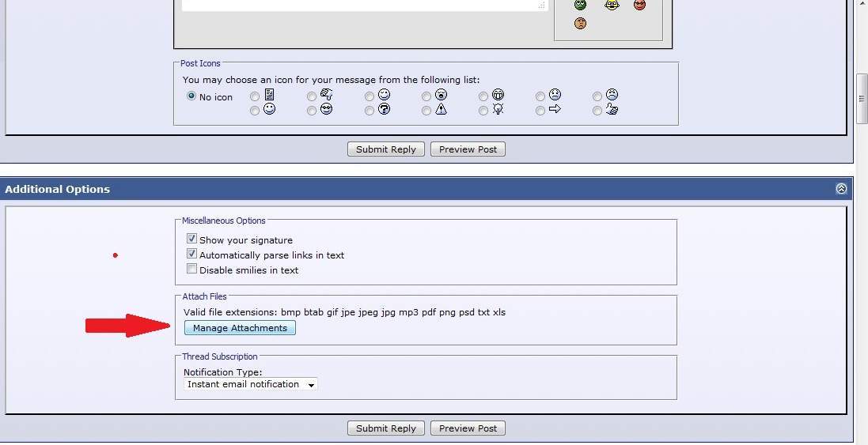Click the Additional Options header title
Screen dimensions: 868x445
58,189
